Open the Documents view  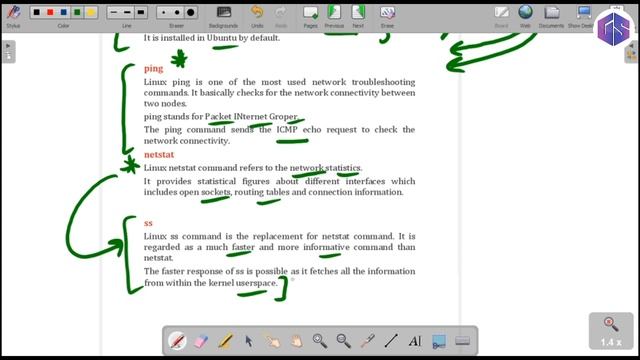point(551,16)
